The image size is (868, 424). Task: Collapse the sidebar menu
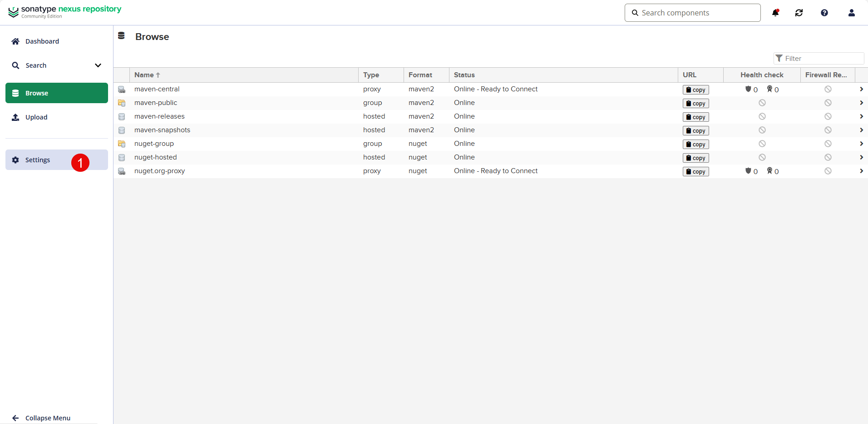click(48, 418)
